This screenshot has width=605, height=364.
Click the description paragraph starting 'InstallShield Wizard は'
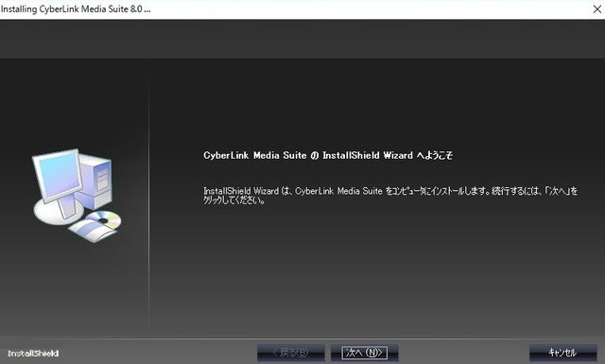pyautogui.click(x=390, y=196)
